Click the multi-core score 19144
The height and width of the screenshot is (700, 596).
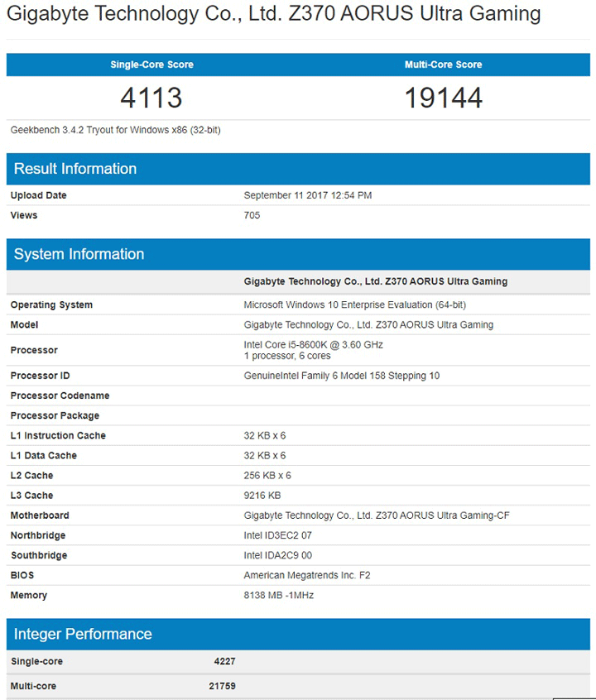click(x=443, y=98)
